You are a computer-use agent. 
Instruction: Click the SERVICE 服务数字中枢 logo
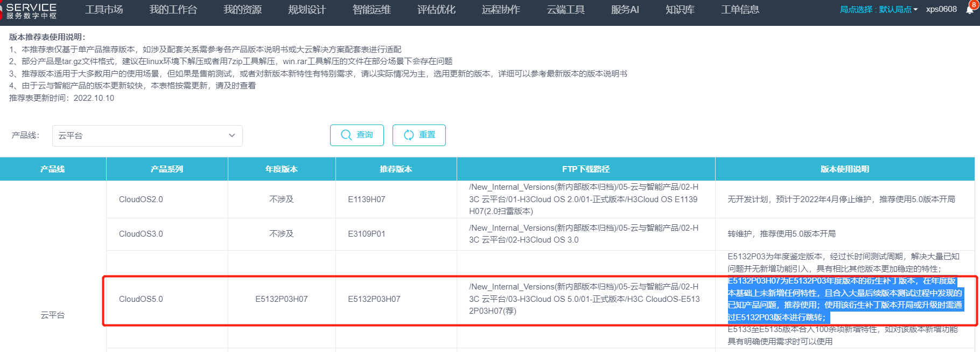[29, 11]
